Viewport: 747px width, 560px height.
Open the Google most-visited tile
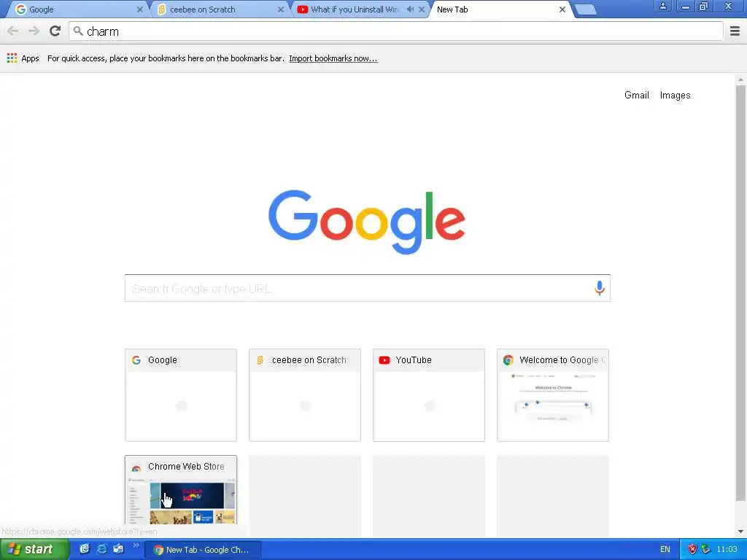[x=181, y=394]
